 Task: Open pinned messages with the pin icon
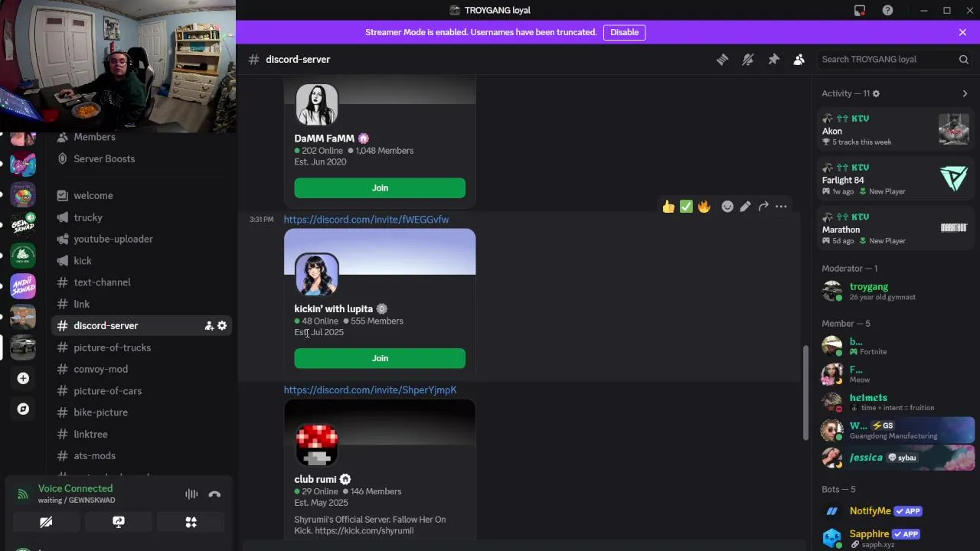pyautogui.click(x=773, y=60)
